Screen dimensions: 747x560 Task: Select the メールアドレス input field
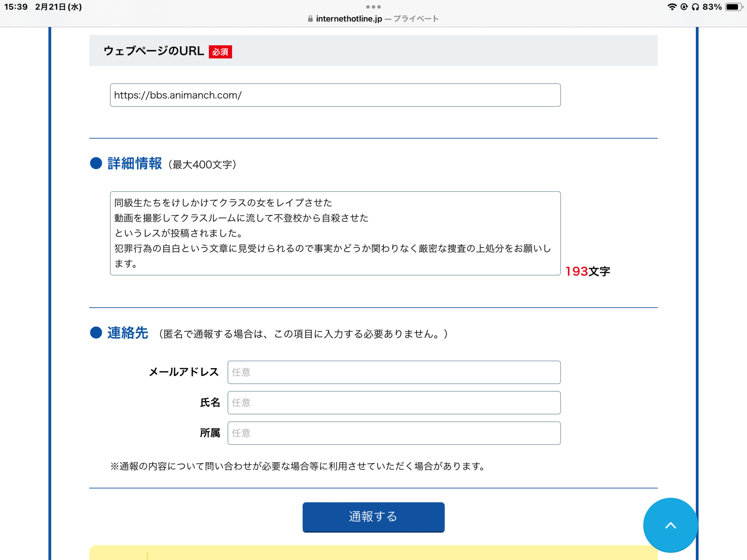[394, 372]
